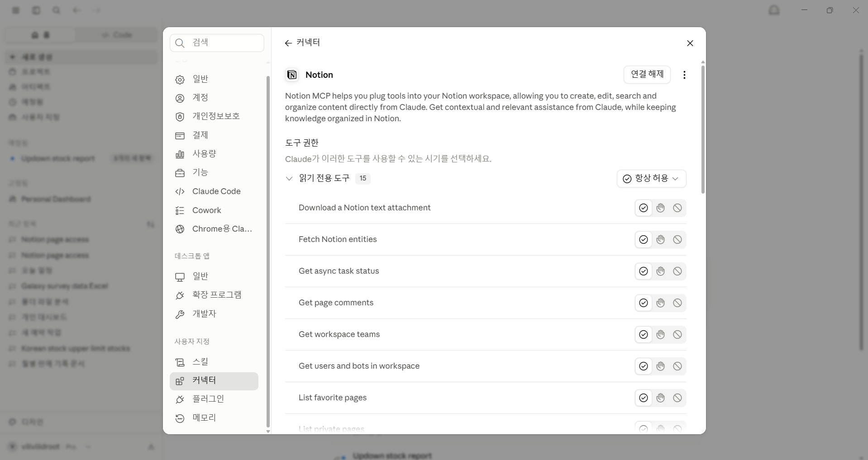
Task: Require approval for Get async task status
Action: (661, 271)
